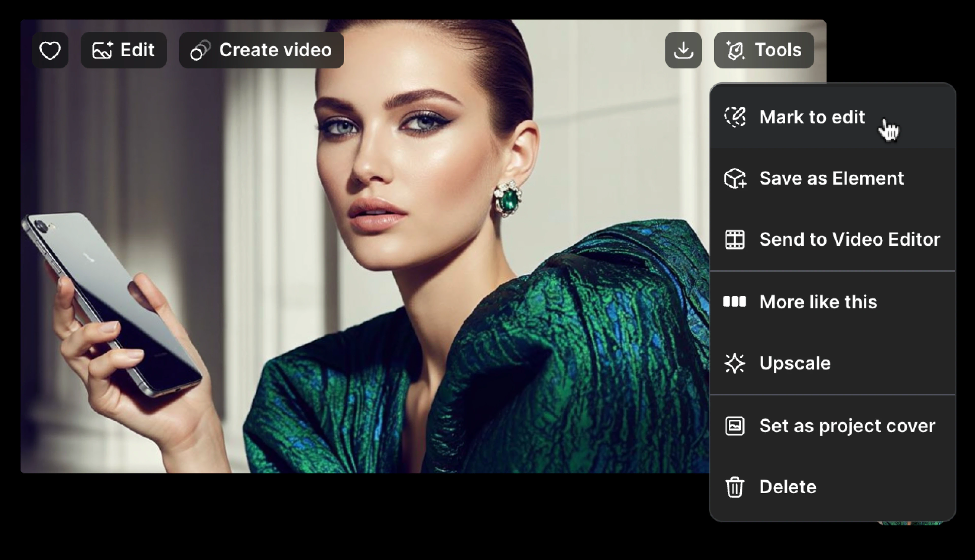Select Upscale from the menu

pyautogui.click(x=795, y=364)
